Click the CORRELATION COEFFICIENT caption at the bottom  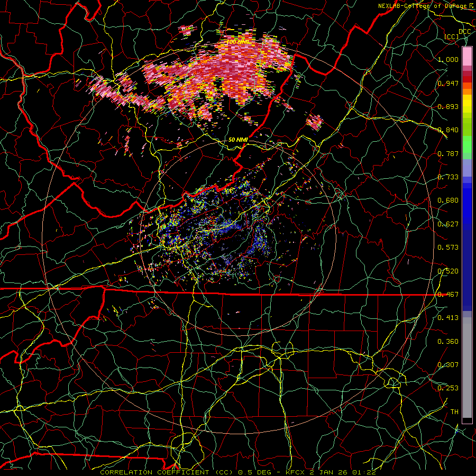tap(239, 472)
